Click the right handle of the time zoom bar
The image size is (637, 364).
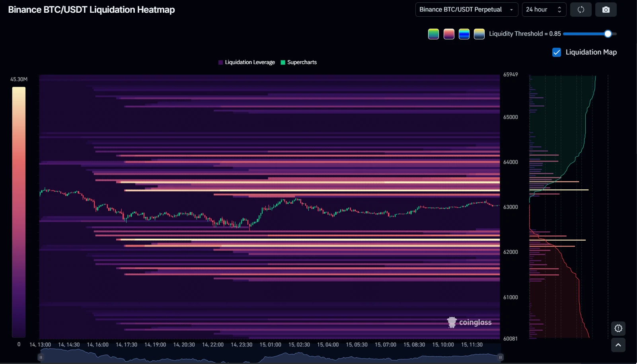pos(501,357)
